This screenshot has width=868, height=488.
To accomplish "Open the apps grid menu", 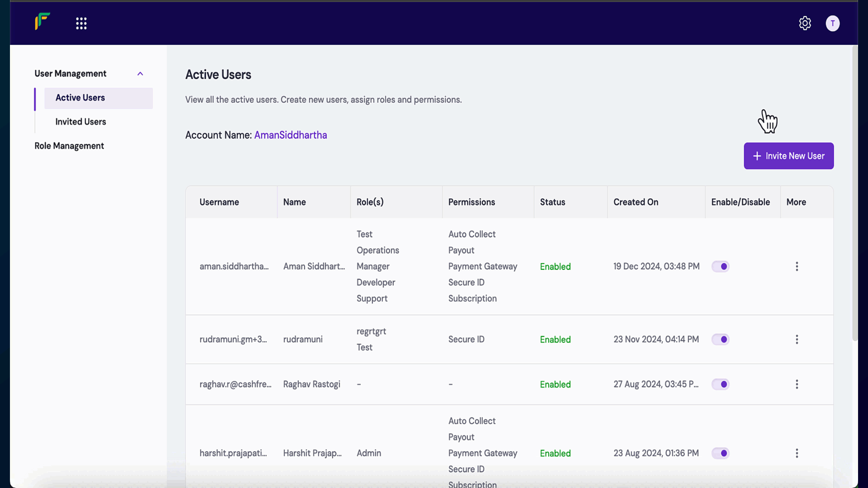I will click(81, 23).
